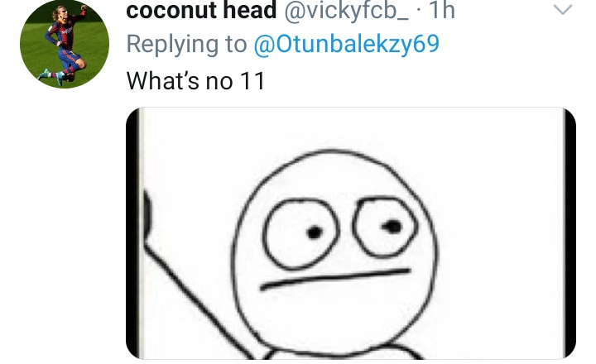Click the meme character's left eye
Screen dimensions: 596x364
[300, 234]
